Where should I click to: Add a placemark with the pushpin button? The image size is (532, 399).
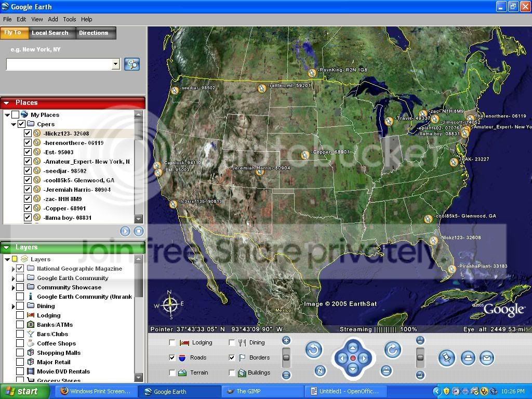coord(446,358)
